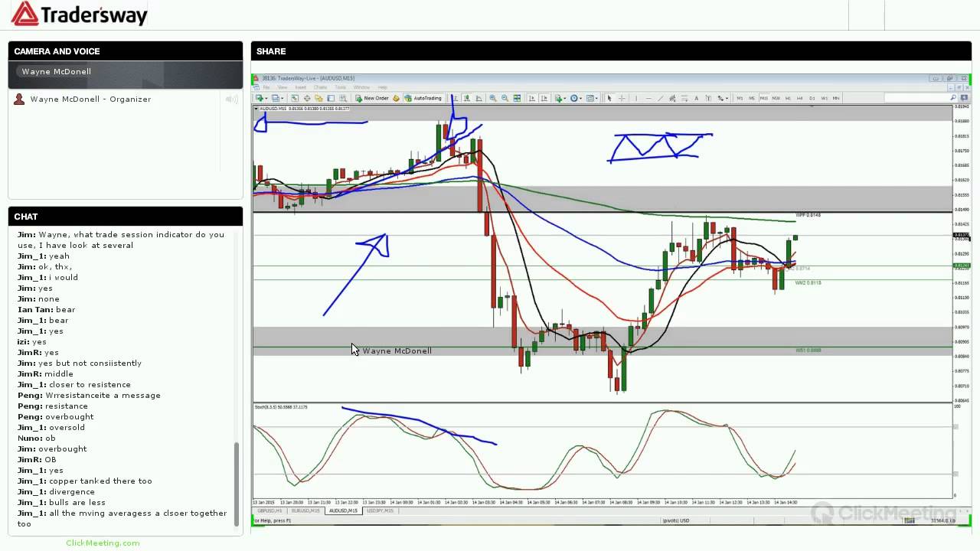Viewport: 980px width, 551px height.
Task: Select the text tool (A)
Action: click(697, 98)
